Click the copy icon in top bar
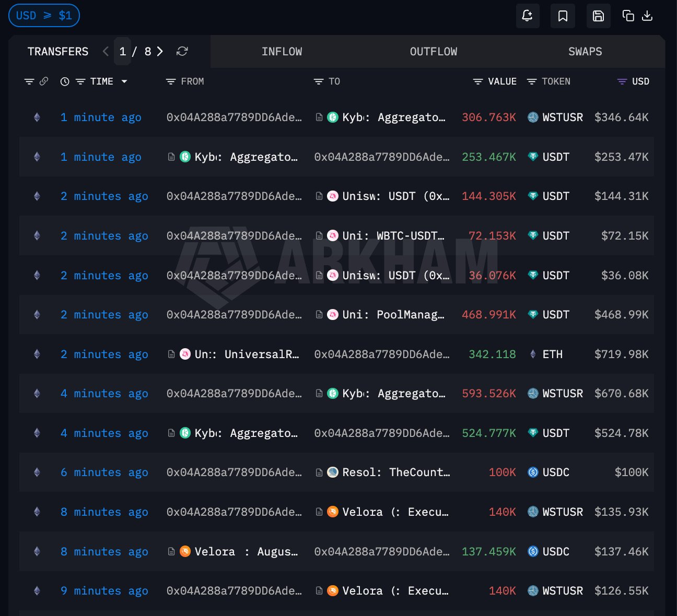This screenshot has height=616, width=677. click(628, 16)
